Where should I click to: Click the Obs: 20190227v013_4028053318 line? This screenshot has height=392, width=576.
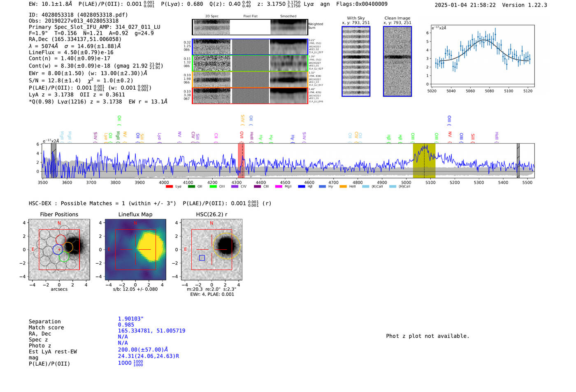(74, 21)
